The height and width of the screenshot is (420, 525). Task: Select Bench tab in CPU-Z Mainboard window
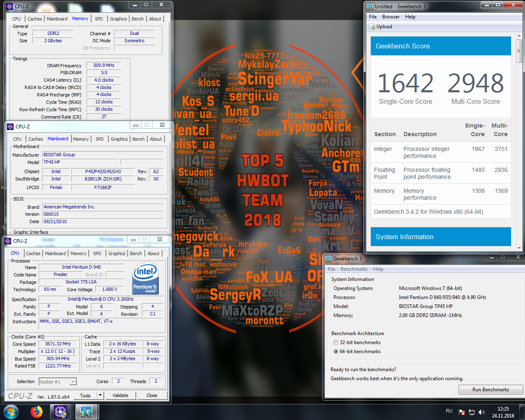point(139,139)
